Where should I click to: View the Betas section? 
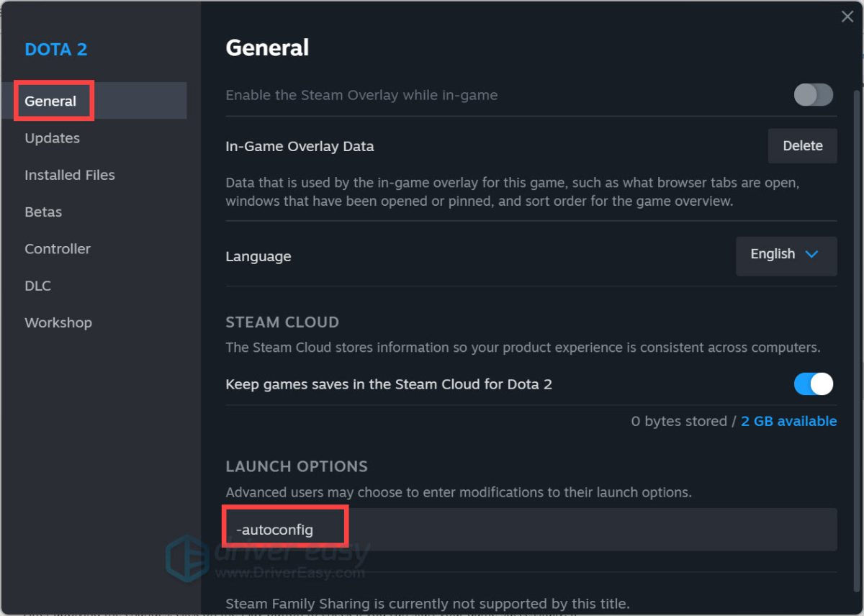[43, 212]
